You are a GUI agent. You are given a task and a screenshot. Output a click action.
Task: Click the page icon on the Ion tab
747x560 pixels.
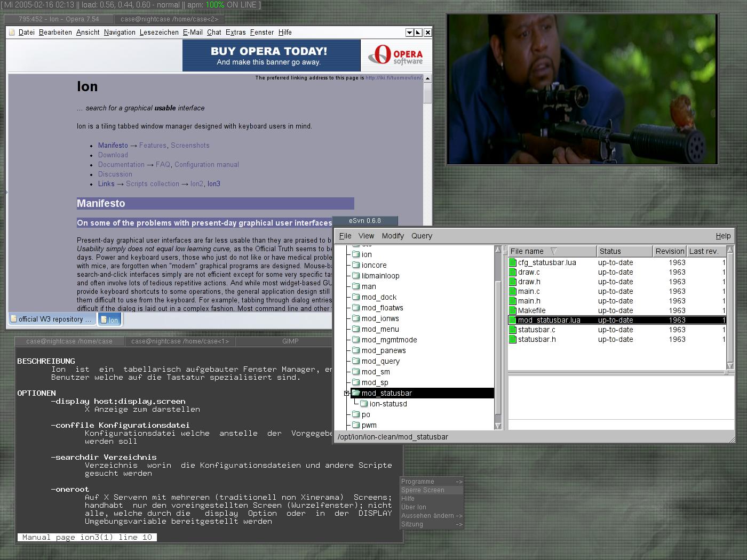tap(104, 319)
